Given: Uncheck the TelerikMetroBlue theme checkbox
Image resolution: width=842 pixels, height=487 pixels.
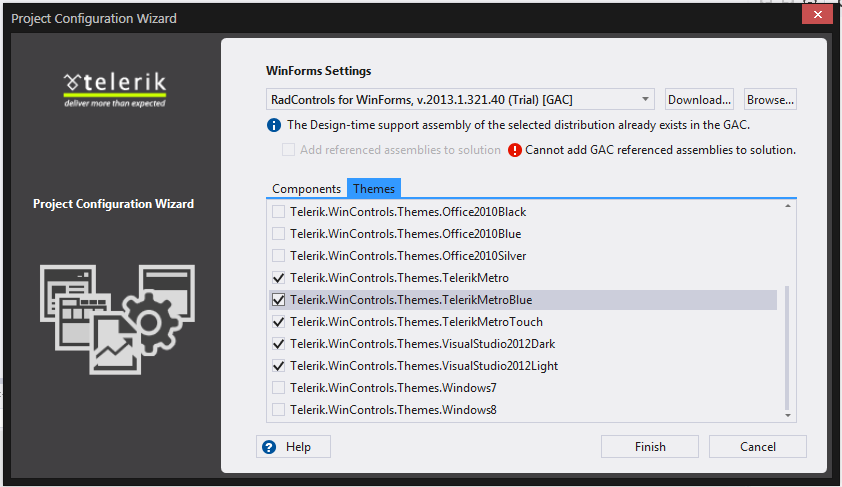Looking at the screenshot, I should click(278, 300).
